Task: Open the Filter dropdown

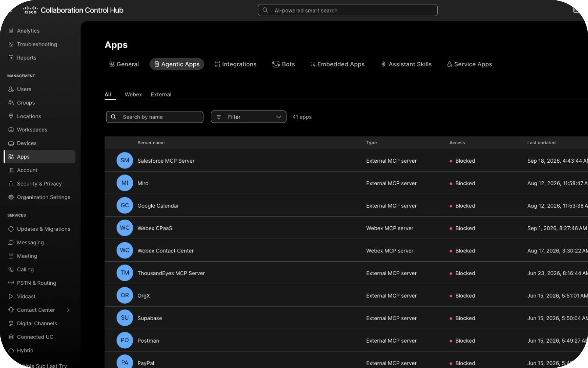Action: click(x=248, y=117)
